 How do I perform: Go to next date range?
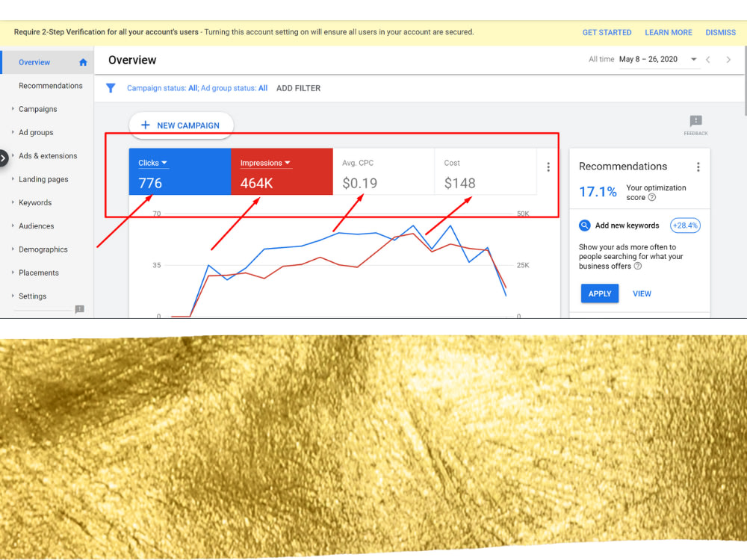(x=728, y=60)
